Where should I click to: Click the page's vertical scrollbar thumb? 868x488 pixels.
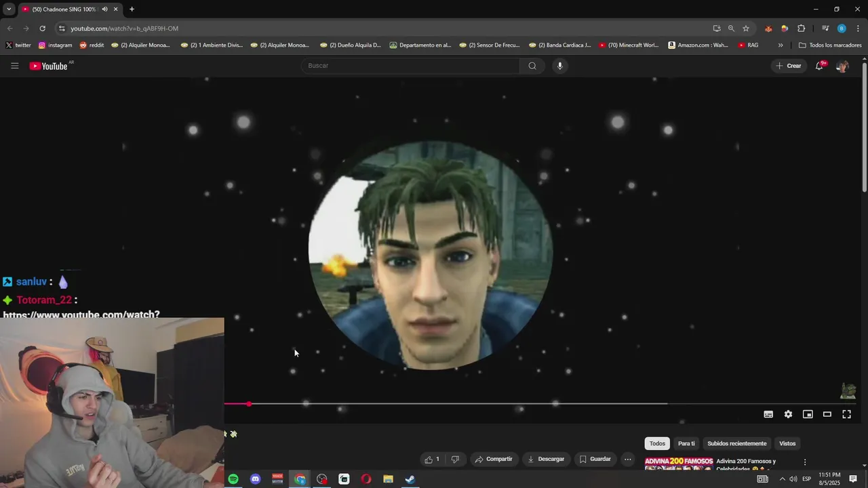865,127
